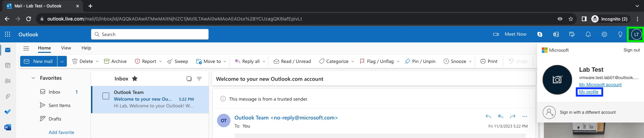Open Word from left sidebar

(x=8, y=127)
